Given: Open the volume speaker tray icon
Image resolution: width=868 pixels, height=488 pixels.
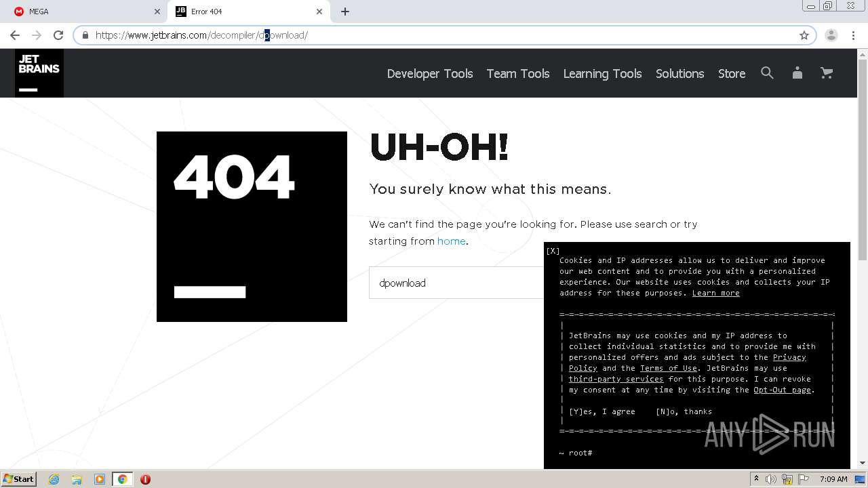Looking at the screenshot, I should [771, 479].
